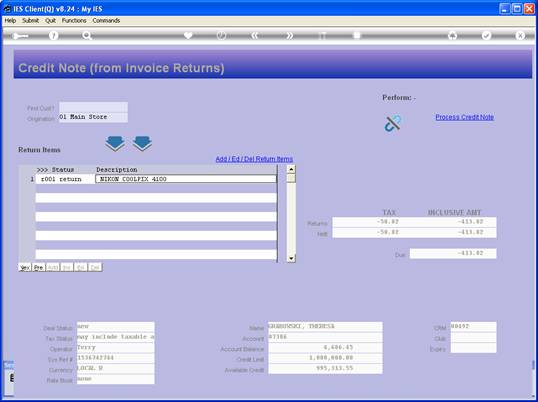
Task: Click the Add / Ed / Del Return Items link
Action: [x=254, y=159]
